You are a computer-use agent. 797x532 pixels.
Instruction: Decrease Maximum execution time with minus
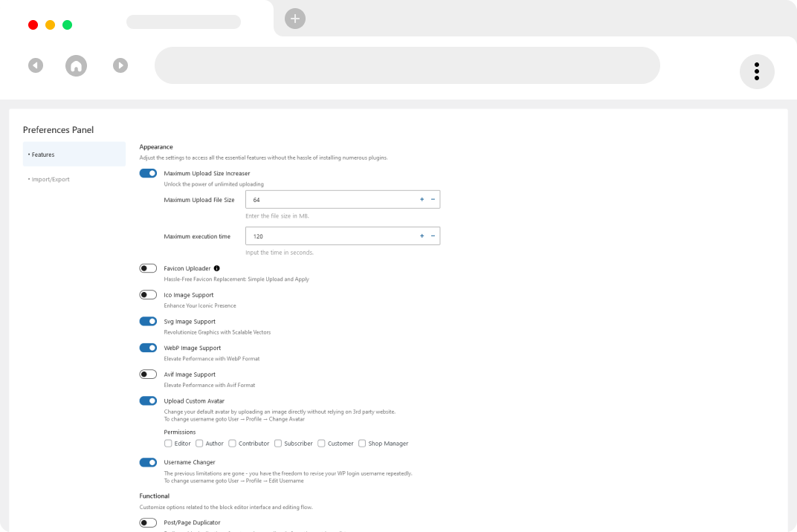(433, 236)
